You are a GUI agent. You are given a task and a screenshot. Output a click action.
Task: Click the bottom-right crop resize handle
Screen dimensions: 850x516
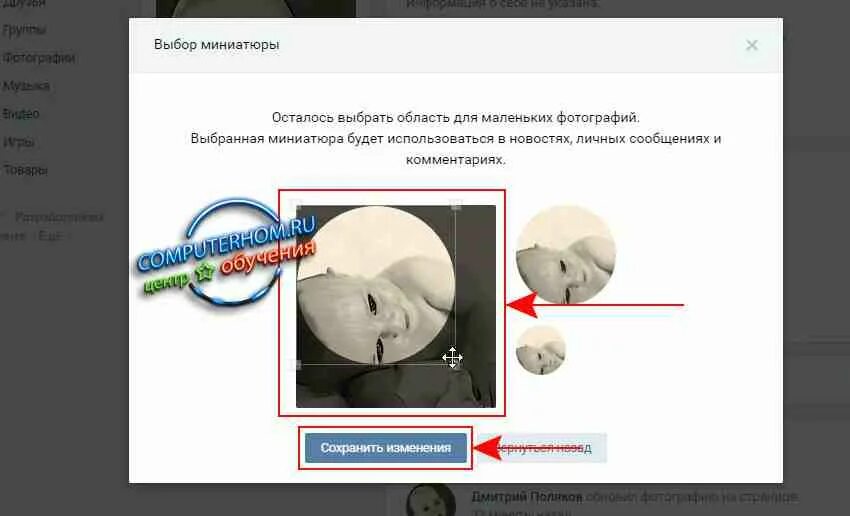click(x=456, y=363)
